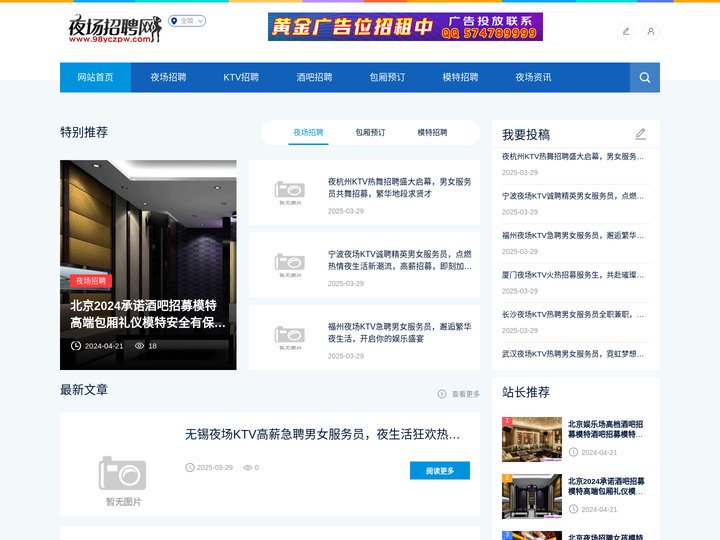Open sidebar link 夜杭州KTV热舞招聘盛大启幕
Screen dimensions: 720x540
click(x=573, y=157)
